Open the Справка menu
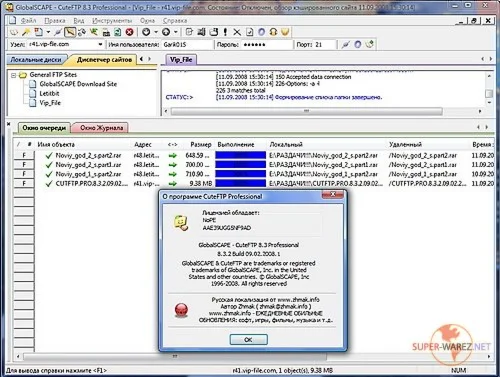Viewport: 500px width, 377px height. pyautogui.click(x=175, y=21)
